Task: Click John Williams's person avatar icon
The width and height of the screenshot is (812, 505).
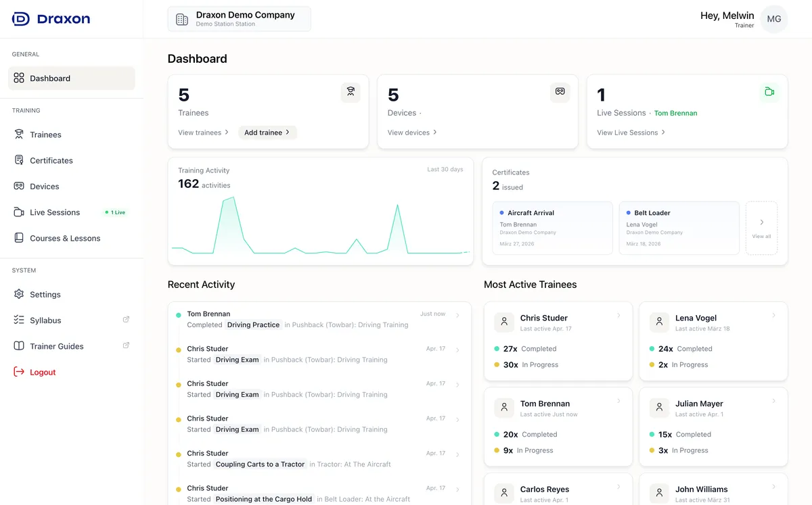Action: pos(659,494)
